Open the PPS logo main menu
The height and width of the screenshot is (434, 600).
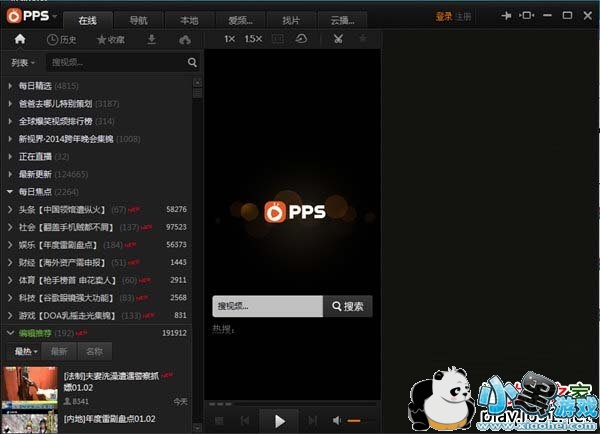pyautogui.click(x=31, y=16)
